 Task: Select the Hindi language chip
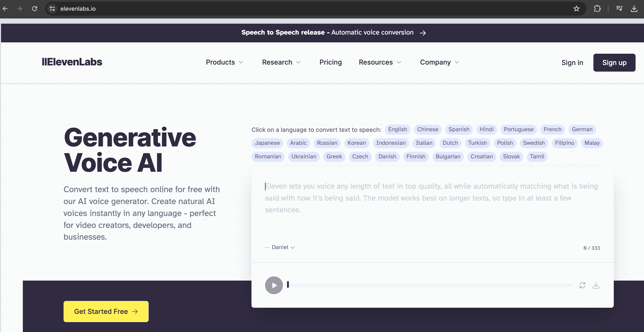coord(486,129)
